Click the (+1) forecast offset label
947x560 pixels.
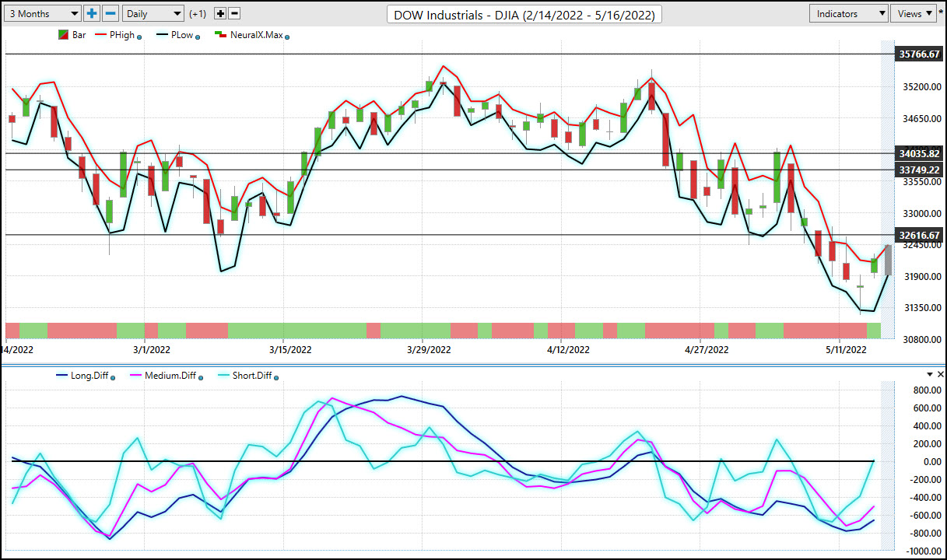click(x=198, y=13)
